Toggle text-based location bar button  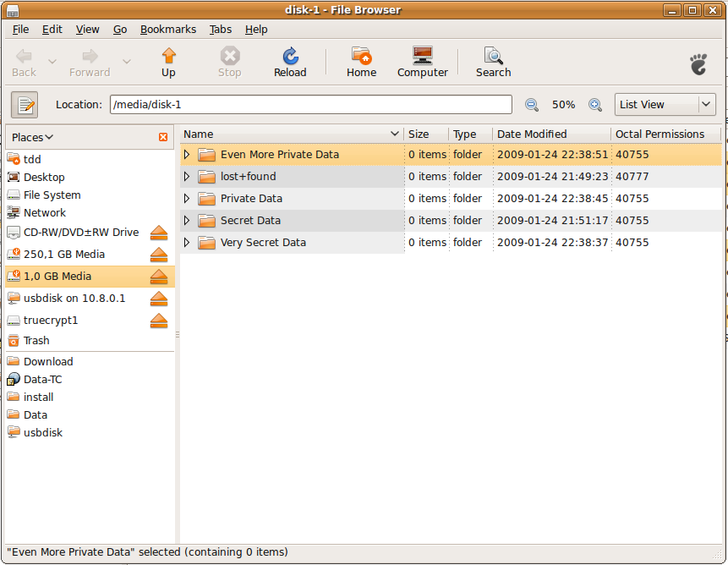[x=25, y=105]
